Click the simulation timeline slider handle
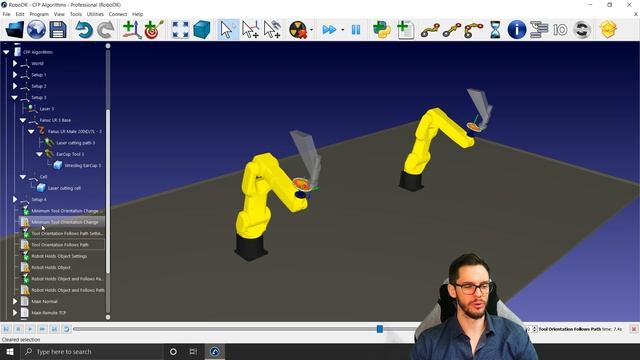 tap(380, 329)
